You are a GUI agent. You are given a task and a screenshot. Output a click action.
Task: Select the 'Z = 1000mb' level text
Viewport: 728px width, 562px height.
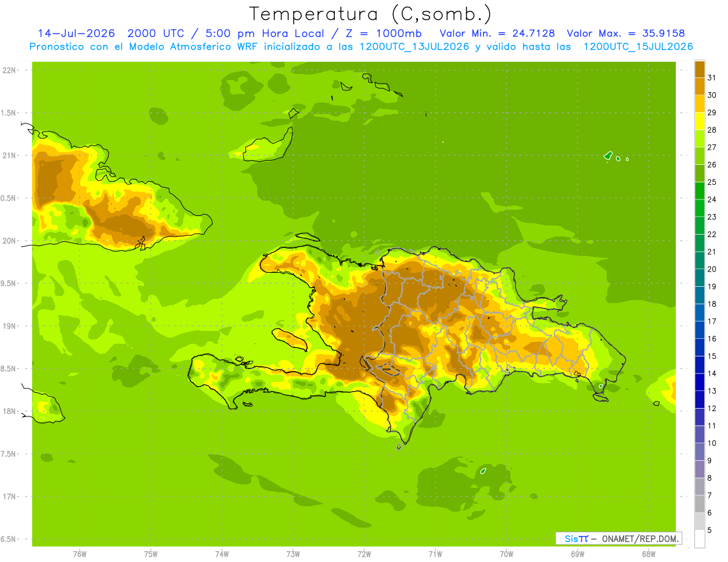[386, 33]
